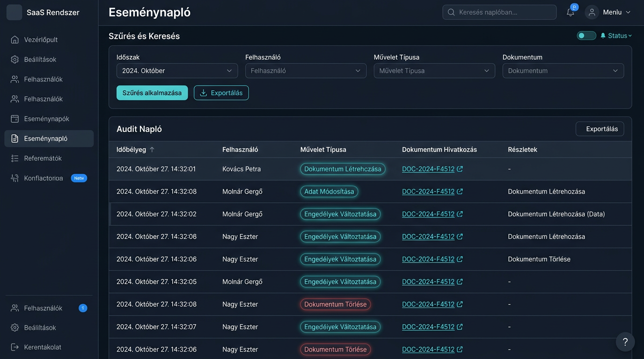Open DOC-2024-F4512 link in 14:32:07 row
Screen dimensions: 644x359
[428, 327]
